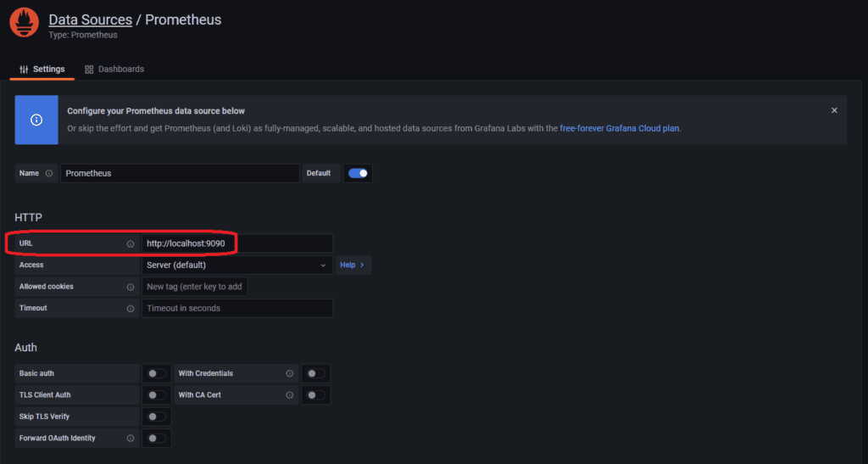Click the info icon beside Forward OAuth Identity

[131, 439]
